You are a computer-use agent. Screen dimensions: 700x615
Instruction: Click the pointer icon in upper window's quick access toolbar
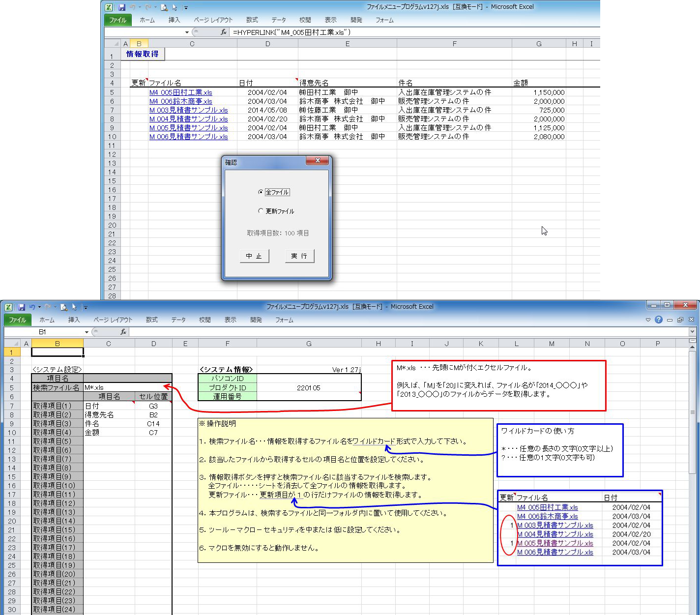[x=175, y=7]
